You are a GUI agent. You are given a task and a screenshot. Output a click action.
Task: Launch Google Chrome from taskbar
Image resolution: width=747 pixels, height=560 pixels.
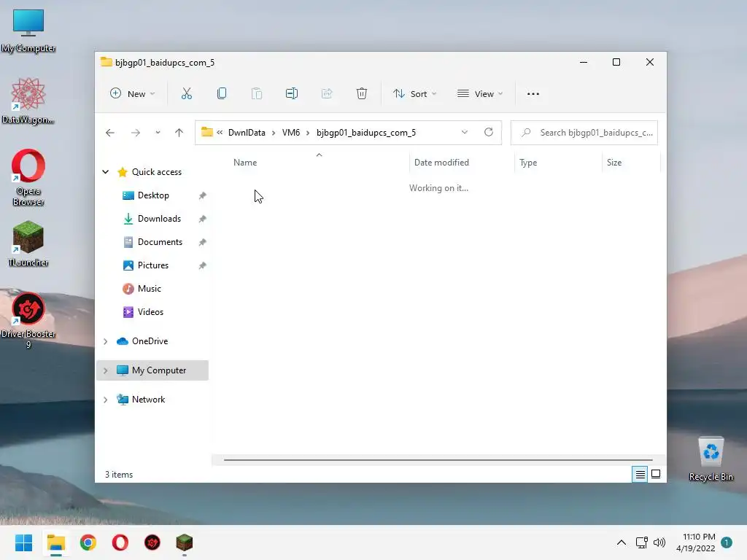tap(88, 542)
